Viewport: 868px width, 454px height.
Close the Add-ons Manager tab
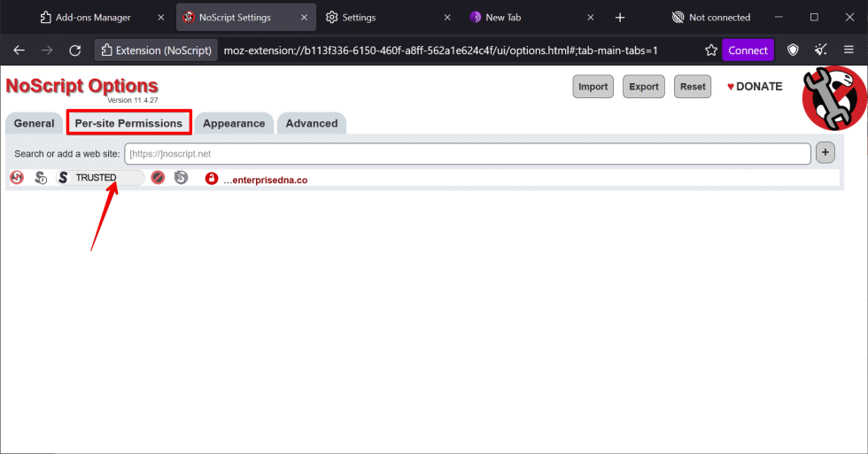161,18
